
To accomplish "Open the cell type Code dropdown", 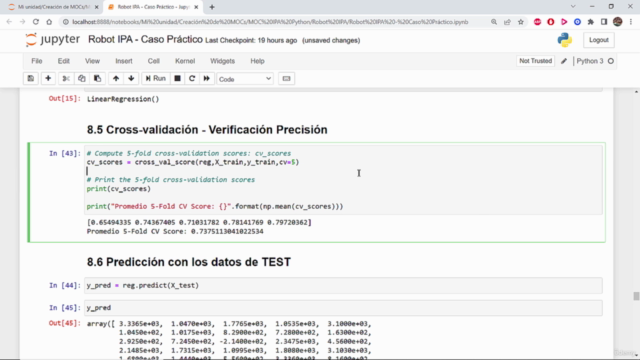I will coord(245,79).
